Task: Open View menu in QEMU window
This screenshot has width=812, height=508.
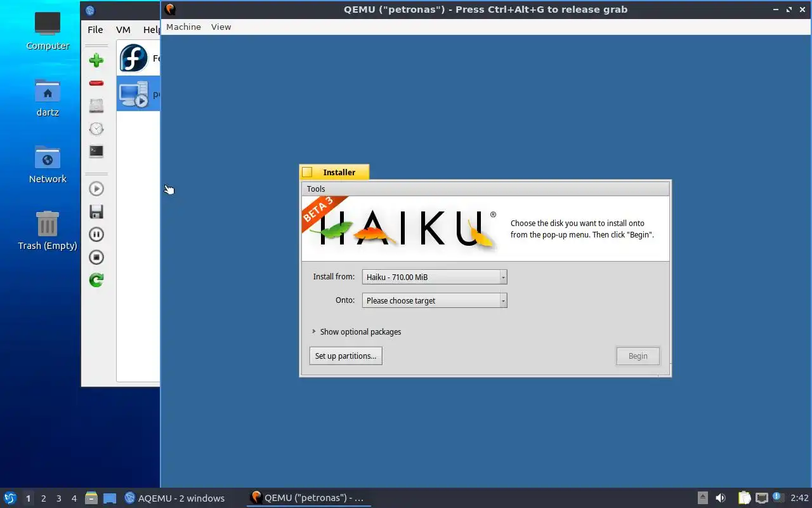Action: pyautogui.click(x=221, y=27)
